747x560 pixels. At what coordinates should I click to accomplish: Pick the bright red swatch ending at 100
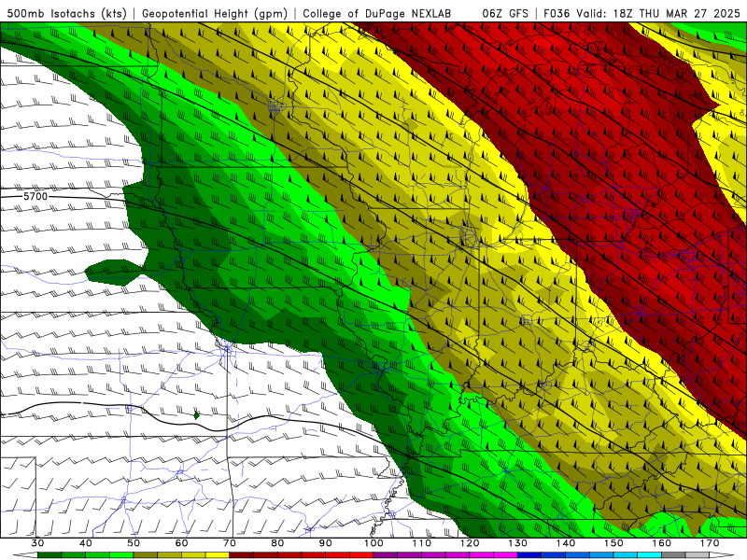pos(361,555)
